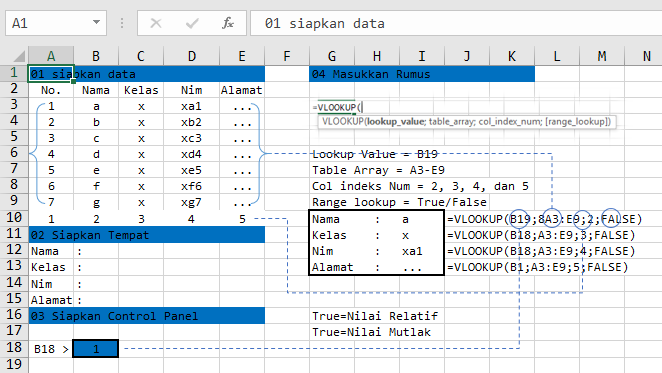Select column M header
Image resolution: width=662 pixels, height=373 pixels.
(x=602, y=56)
